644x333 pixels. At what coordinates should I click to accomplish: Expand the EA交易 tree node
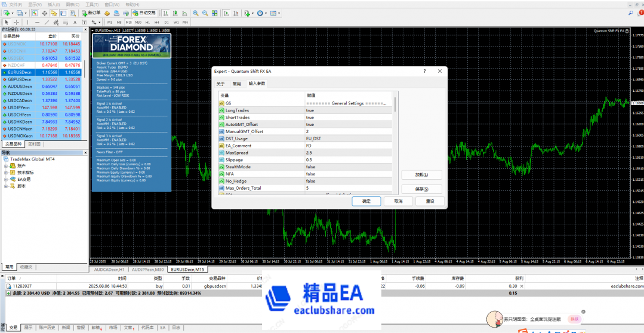6,179
